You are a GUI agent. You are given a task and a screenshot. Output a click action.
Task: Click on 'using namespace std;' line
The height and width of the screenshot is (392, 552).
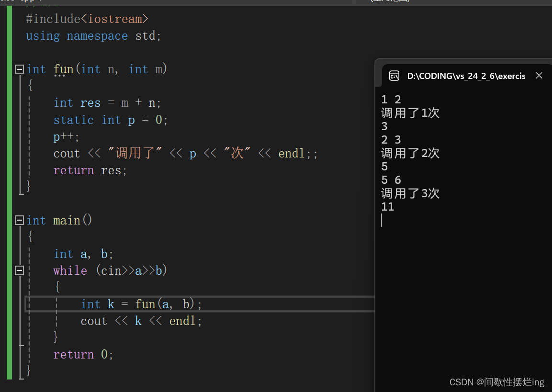pyautogui.click(x=93, y=36)
